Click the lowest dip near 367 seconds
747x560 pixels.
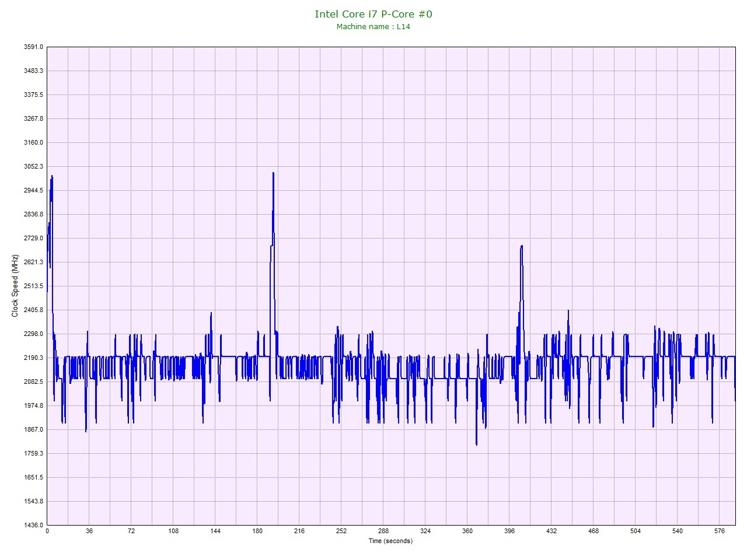pyautogui.click(x=476, y=444)
